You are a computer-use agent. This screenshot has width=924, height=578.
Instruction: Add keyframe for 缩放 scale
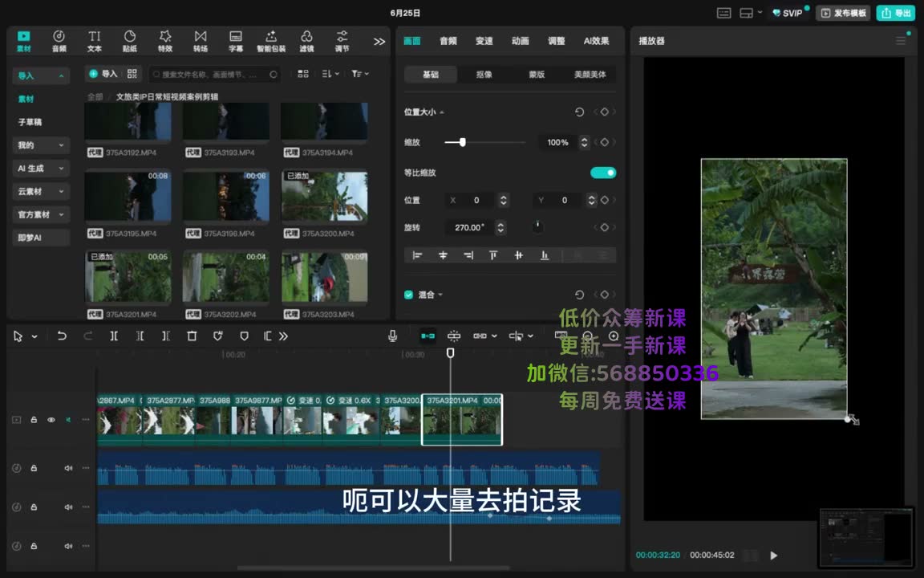click(604, 142)
